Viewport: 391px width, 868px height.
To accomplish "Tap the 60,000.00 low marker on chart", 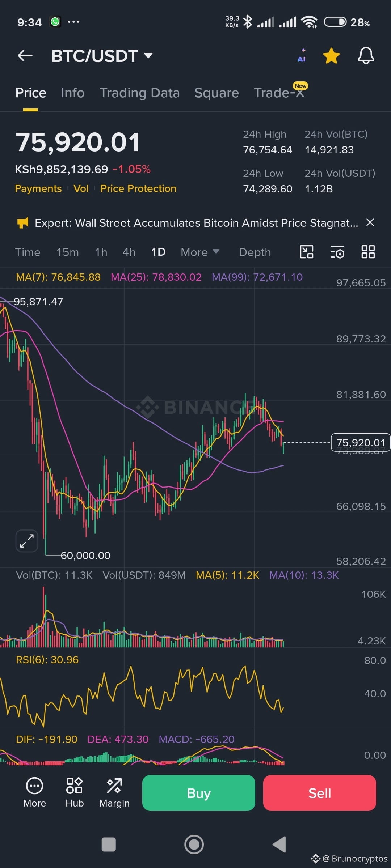I will (x=85, y=556).
